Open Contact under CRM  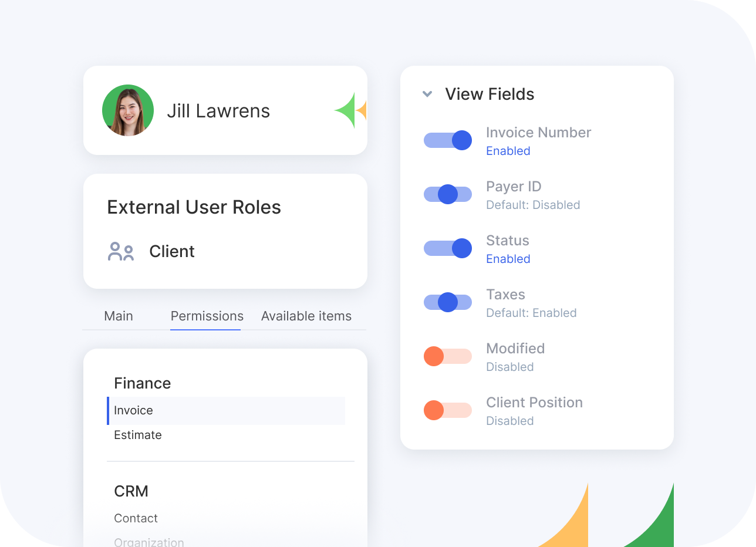coord(136,518)
